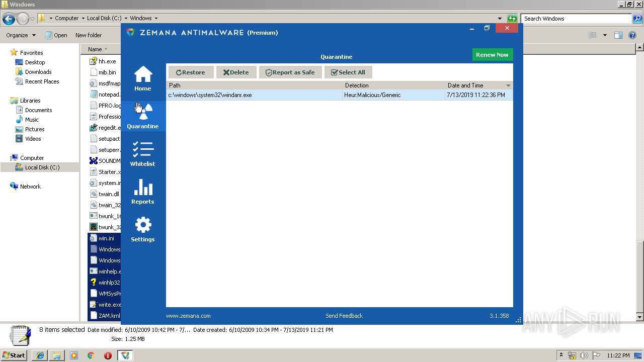Viewport: 644px width, 362px height.
Task: Click the Explorer search magnifier icon
Action: pyautogui.click(x=637, y=19)
